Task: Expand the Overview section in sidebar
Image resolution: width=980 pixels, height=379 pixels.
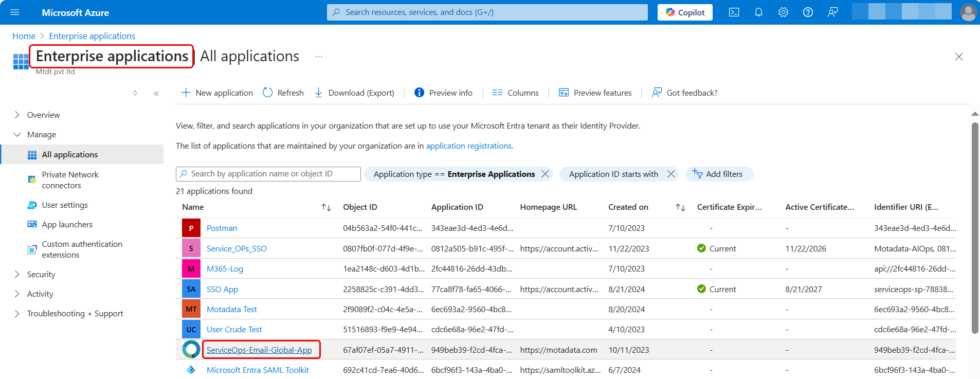Action: [17, 115]
